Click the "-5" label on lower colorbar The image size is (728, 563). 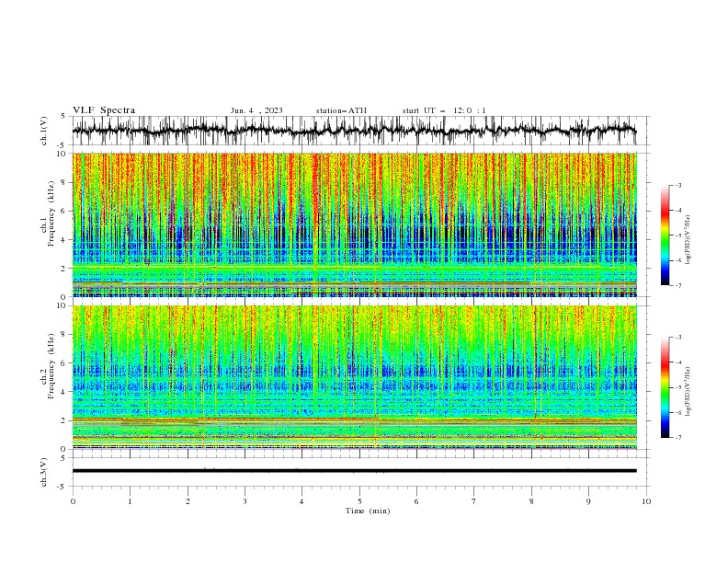click(x=677, y=387)
